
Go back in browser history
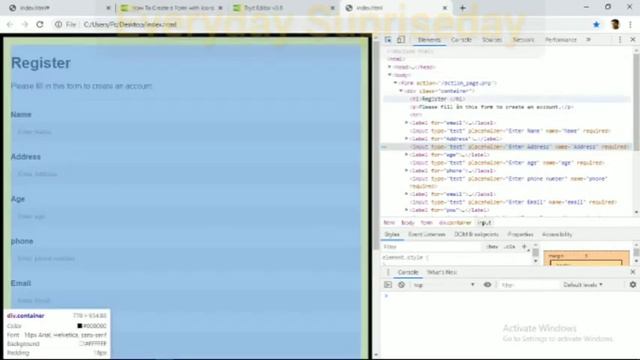point(9,24)
